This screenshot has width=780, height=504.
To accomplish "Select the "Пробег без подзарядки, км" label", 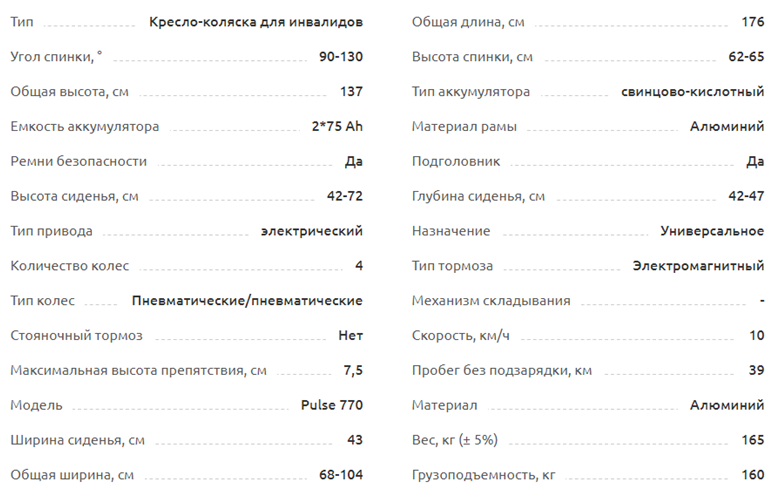I will (x=502, y=370).
